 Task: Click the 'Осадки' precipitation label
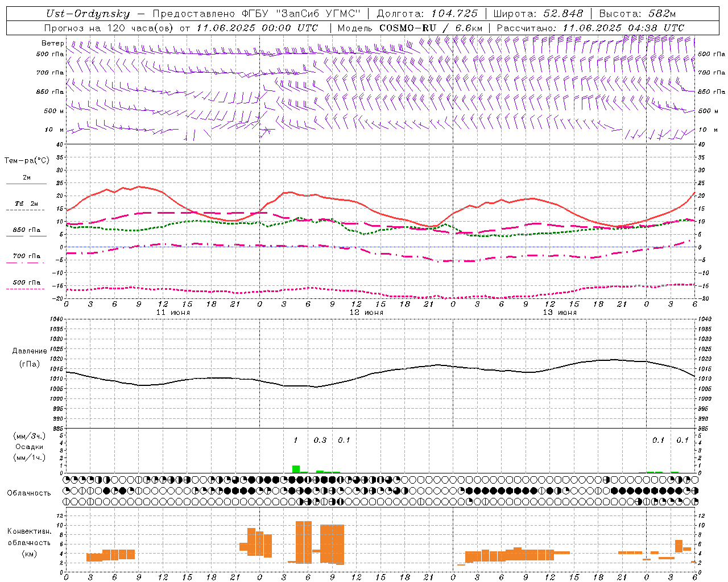(30, 447)
